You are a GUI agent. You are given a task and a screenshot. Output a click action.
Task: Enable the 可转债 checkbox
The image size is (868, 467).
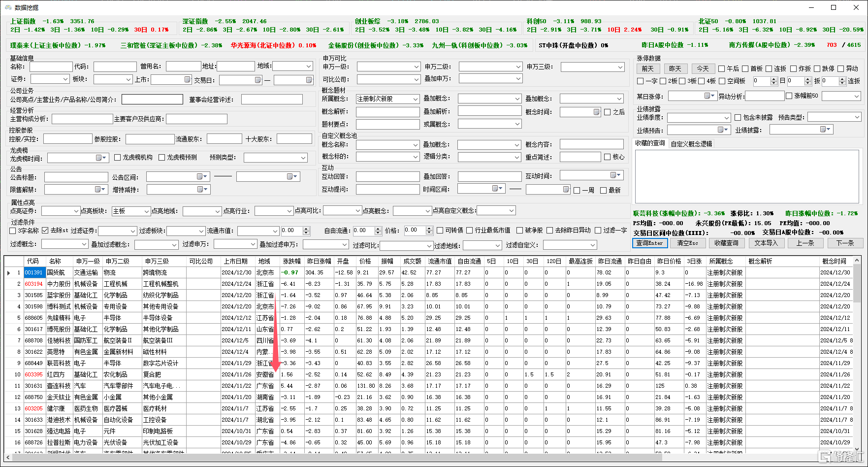pyautogui.click(x=440, y=230)
